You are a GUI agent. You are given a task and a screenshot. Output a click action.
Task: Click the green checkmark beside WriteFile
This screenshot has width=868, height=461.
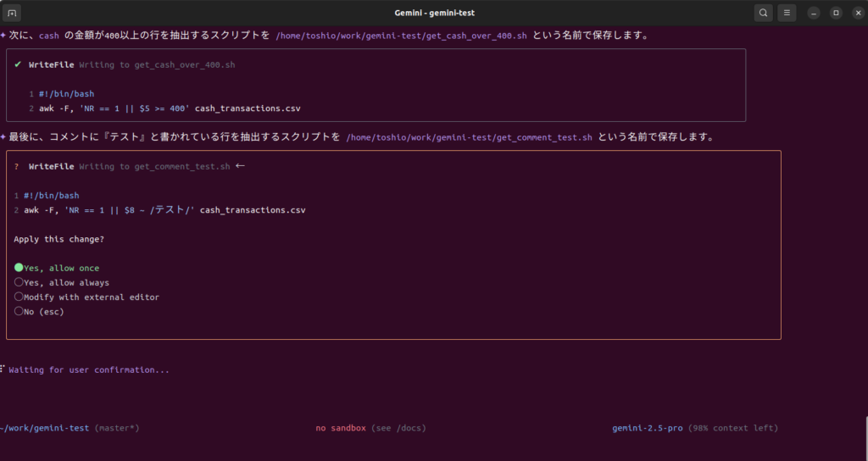(x=18, y=64)
